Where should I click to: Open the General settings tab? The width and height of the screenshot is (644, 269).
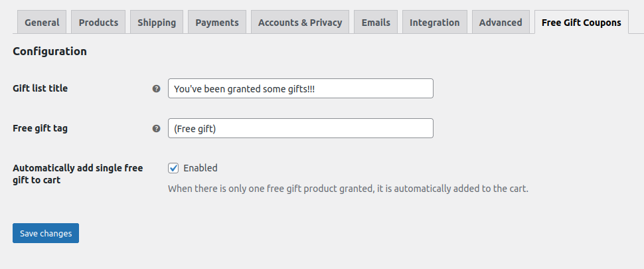[x=41, y=23]
